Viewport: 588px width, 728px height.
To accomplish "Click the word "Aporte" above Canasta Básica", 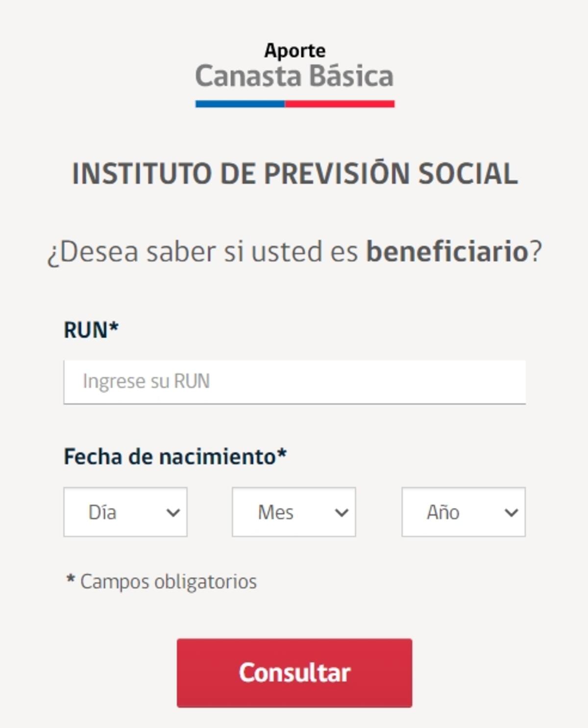I will click(x=294, y=50).
